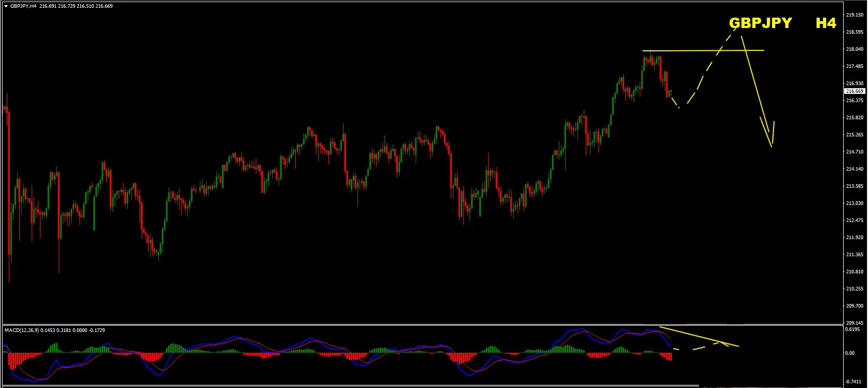Screen dimensions: 868x388
Task: Click the 214.140 price scale label
Action: 855,169
